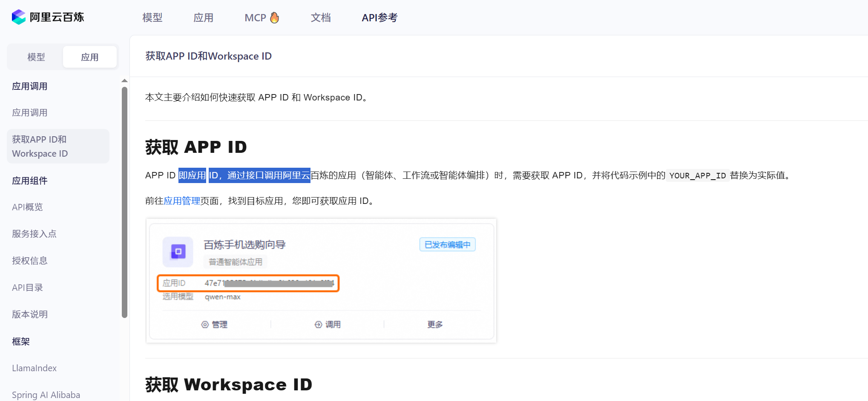The height and width of the screenshot is (401, 868).
Task: Open the MCP top navigation item
Action: click(256, 17)
